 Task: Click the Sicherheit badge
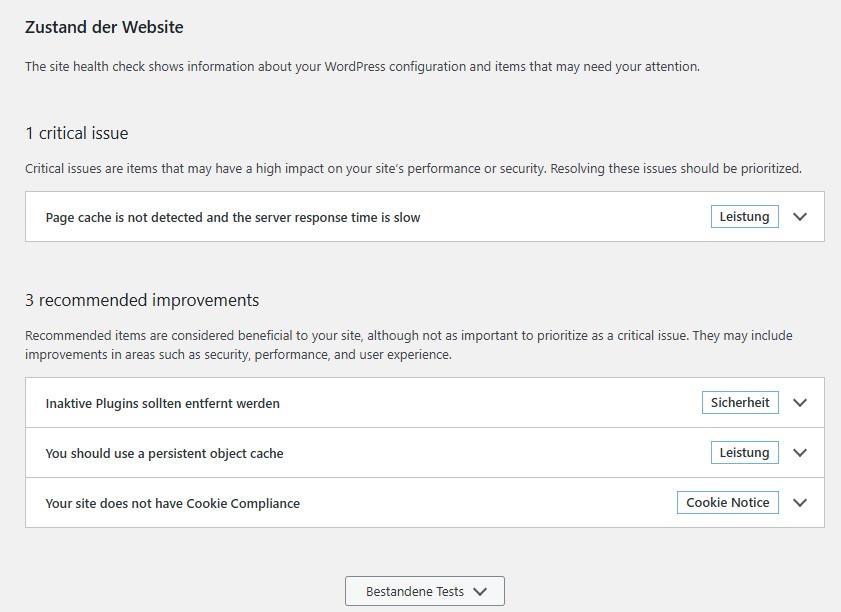(740, 403)
